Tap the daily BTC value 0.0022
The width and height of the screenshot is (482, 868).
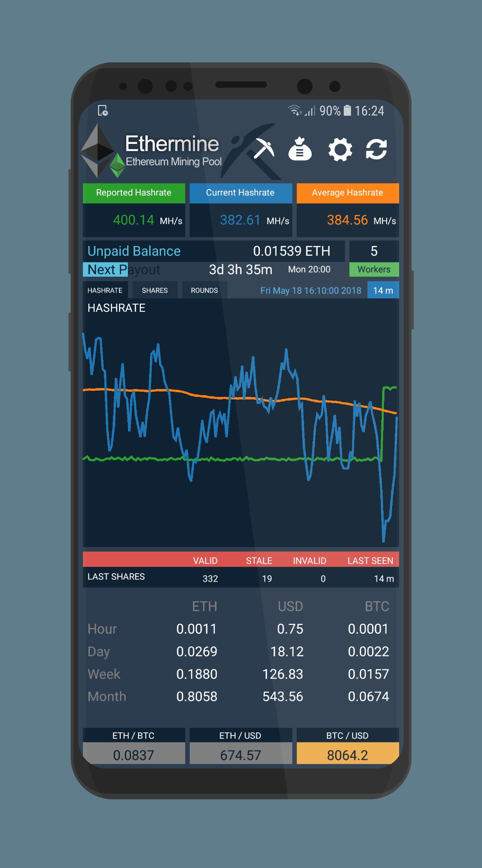coord(368,651)
